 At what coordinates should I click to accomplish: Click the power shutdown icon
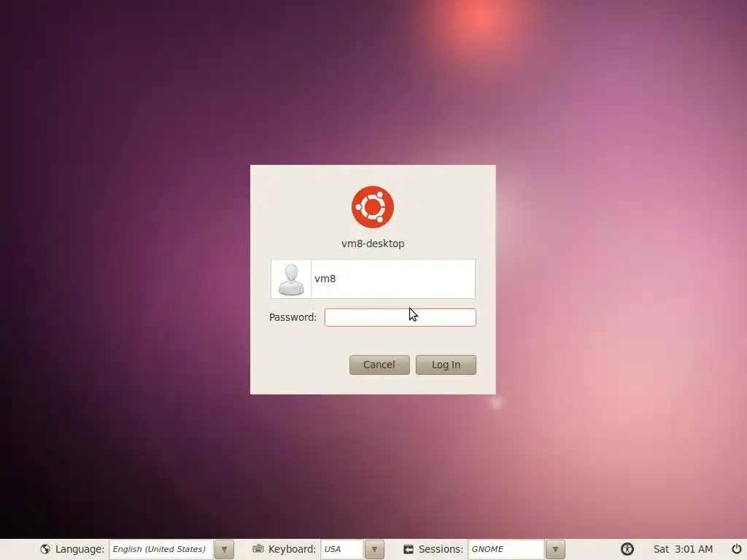pyautogui.click(x=736, y=549)
